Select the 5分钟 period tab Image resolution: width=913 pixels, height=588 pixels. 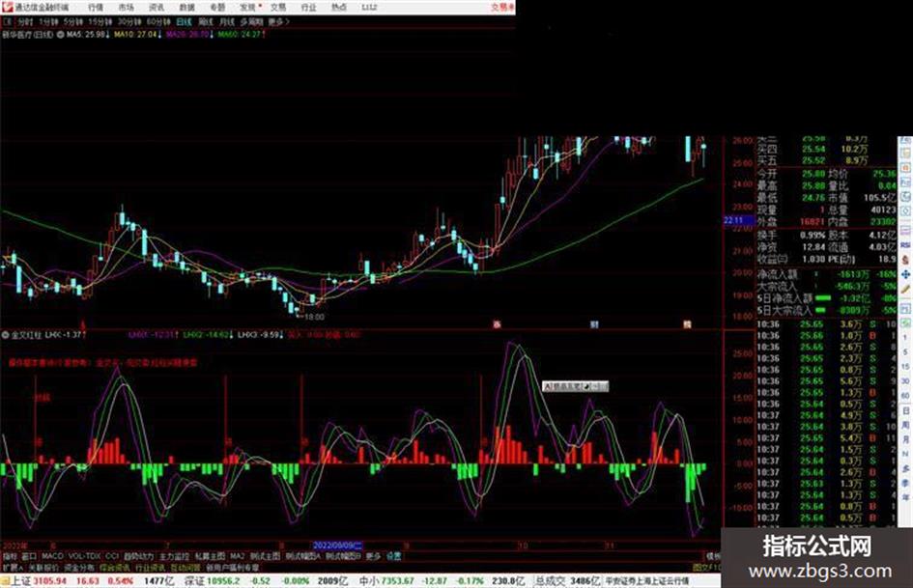click(72, 21)
